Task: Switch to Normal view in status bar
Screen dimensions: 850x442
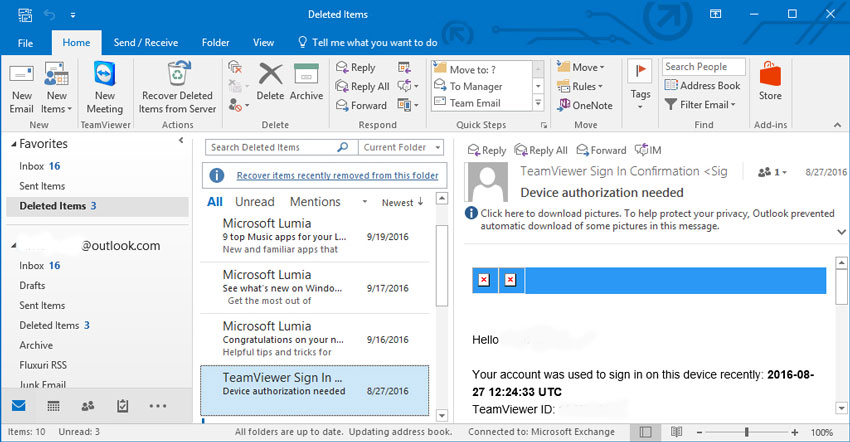Action: [645, 432]
